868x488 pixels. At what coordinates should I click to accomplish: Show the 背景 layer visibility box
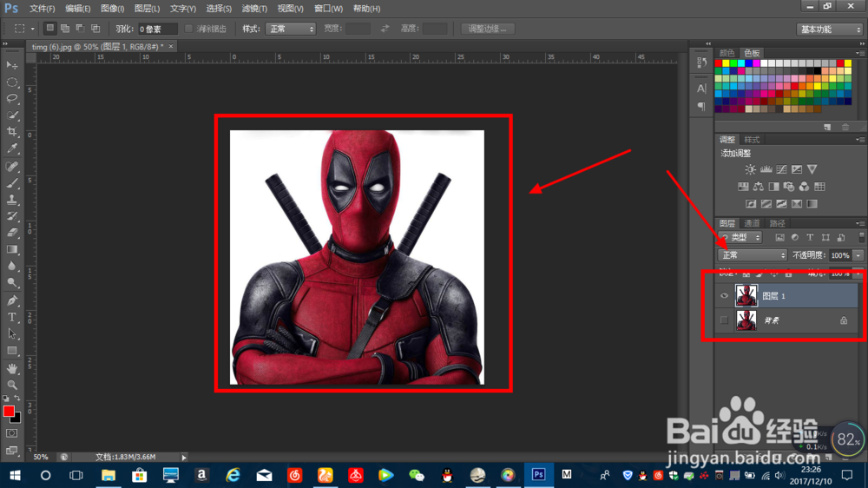point(725,320)
